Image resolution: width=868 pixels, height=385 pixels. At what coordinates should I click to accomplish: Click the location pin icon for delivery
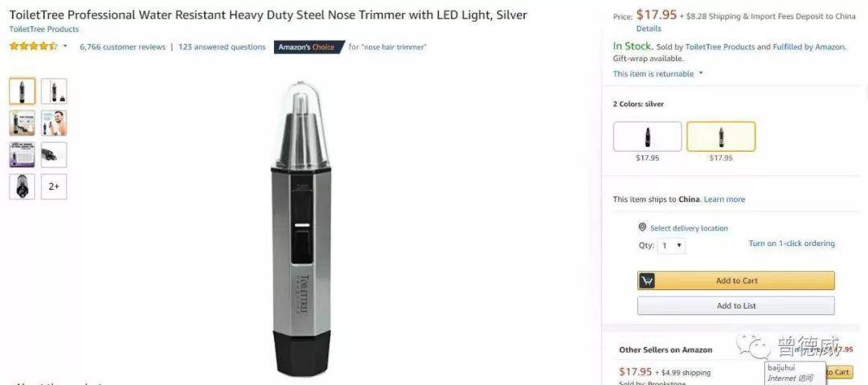(642, 227)
